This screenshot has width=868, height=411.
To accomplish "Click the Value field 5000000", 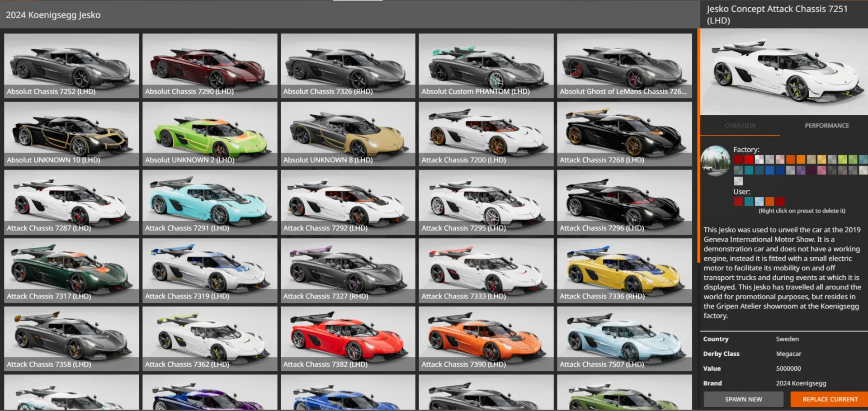I will (x=788, y=368).
